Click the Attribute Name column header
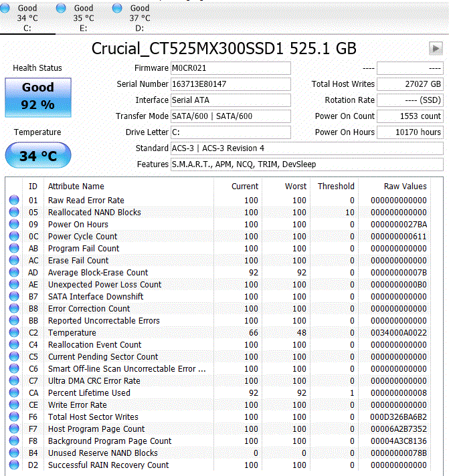 (76, 187)
